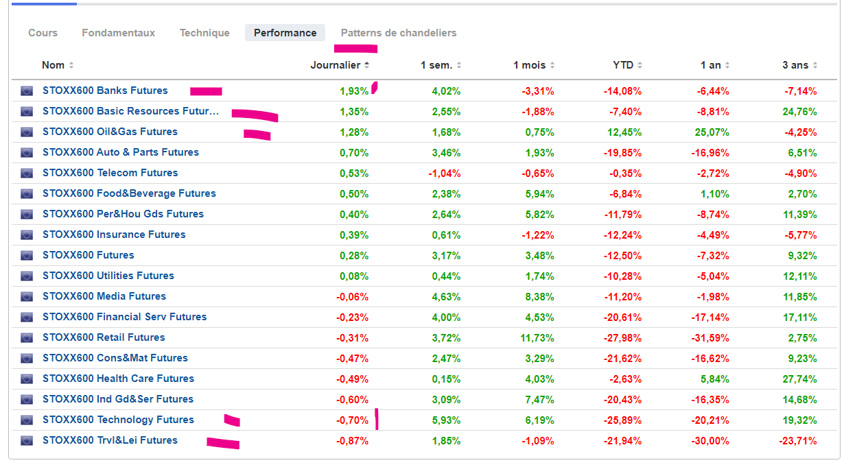This screenshot has width=868, height=467.
Task: Switch to the Cours tab
Action: [x=43, y=33]
